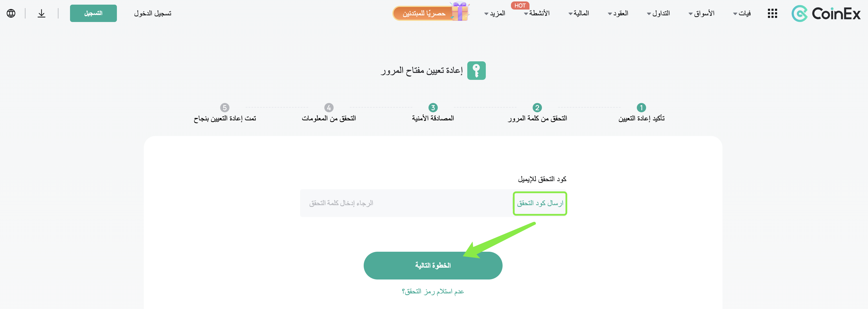Click step 3 circle المصادقة الأمنية
Screen dimensions: 868x309
433,108
